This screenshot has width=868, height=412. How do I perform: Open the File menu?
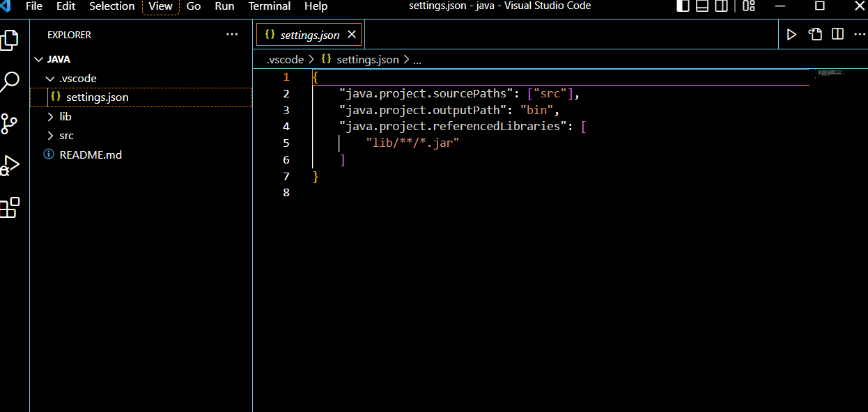(33, 6)
